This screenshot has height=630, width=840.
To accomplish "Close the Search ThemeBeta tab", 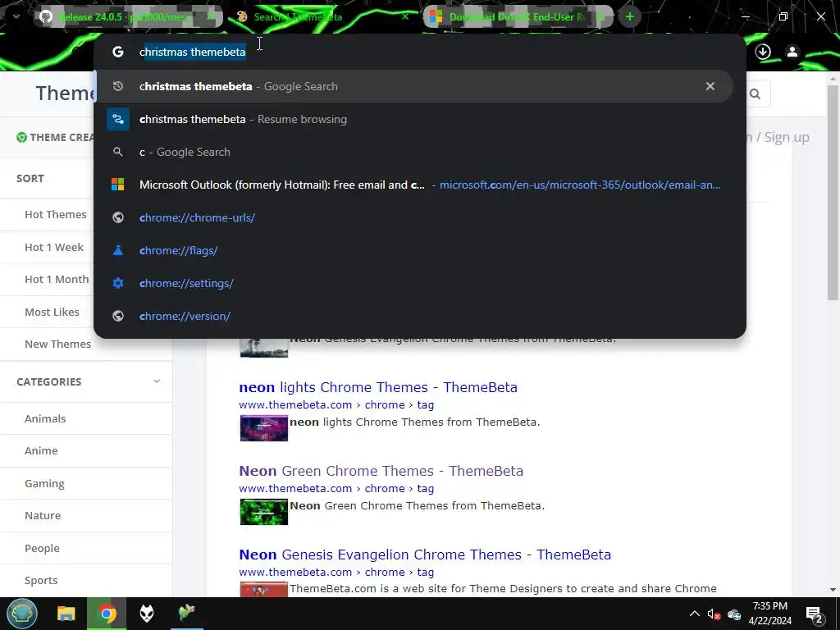I will point(405,16).
